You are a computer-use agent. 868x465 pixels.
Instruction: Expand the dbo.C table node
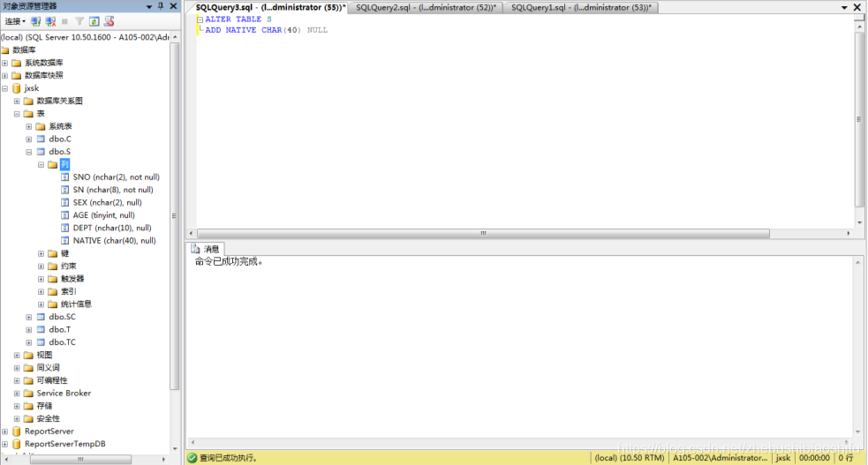(x=29, y=139)
